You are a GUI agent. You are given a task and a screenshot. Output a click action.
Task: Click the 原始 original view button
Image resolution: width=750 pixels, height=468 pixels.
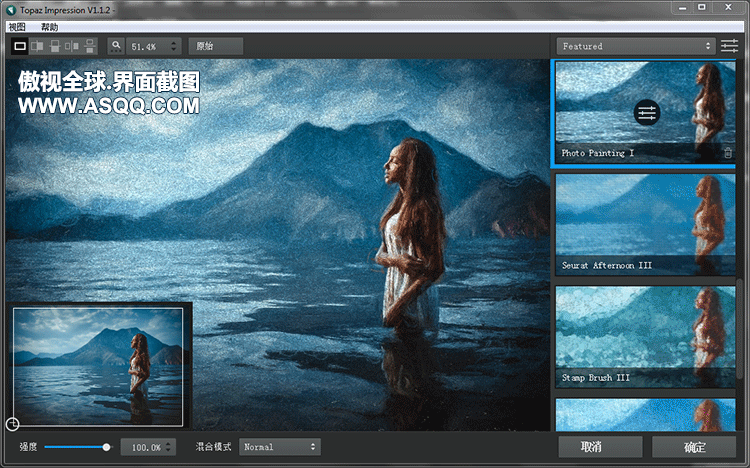pyautogui.click(x=216, y=46)
